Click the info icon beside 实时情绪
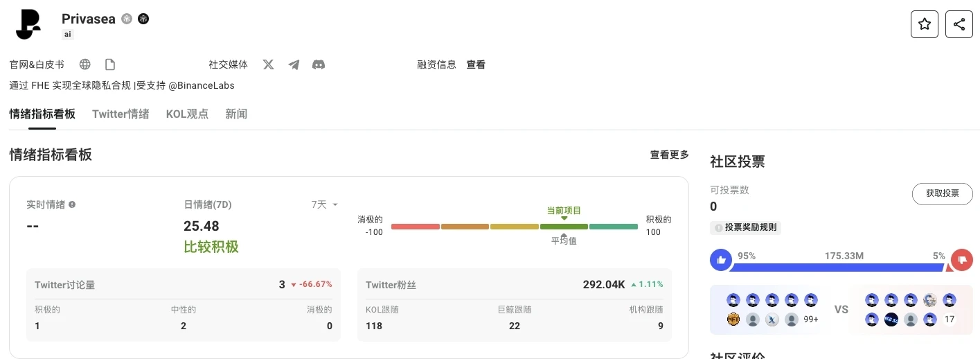 (x=72, y=204)
